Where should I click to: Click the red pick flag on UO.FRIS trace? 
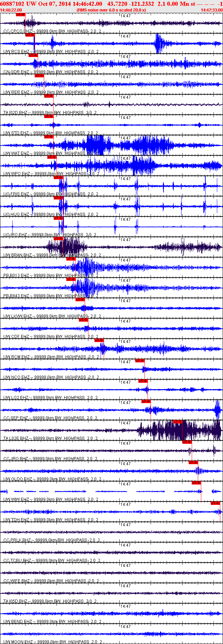pos(58,177)
